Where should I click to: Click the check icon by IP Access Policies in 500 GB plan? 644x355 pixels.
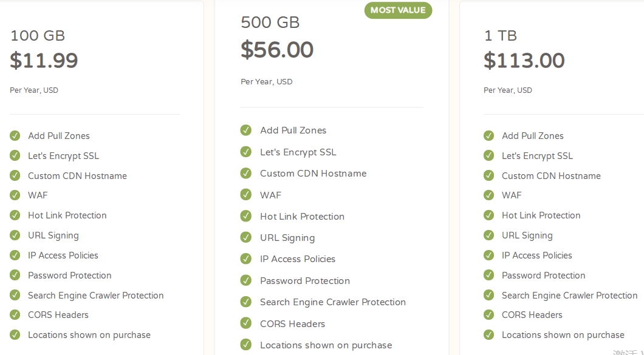tap(246, 259)
